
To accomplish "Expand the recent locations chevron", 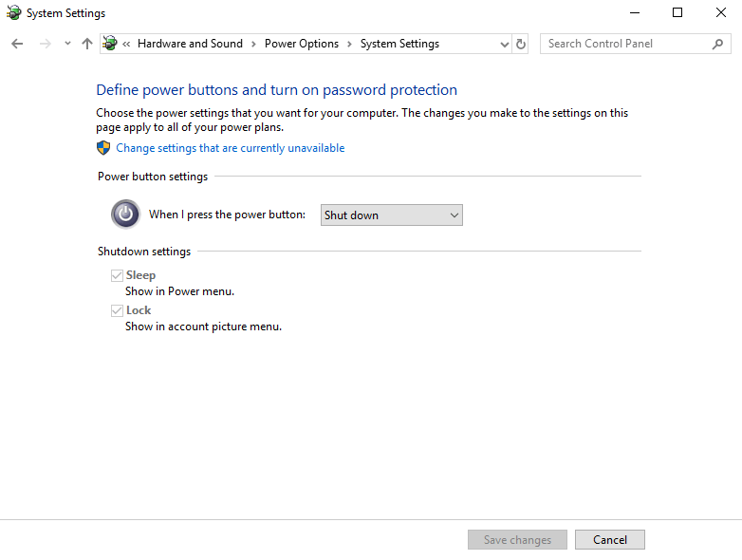I will click(67, 44).
